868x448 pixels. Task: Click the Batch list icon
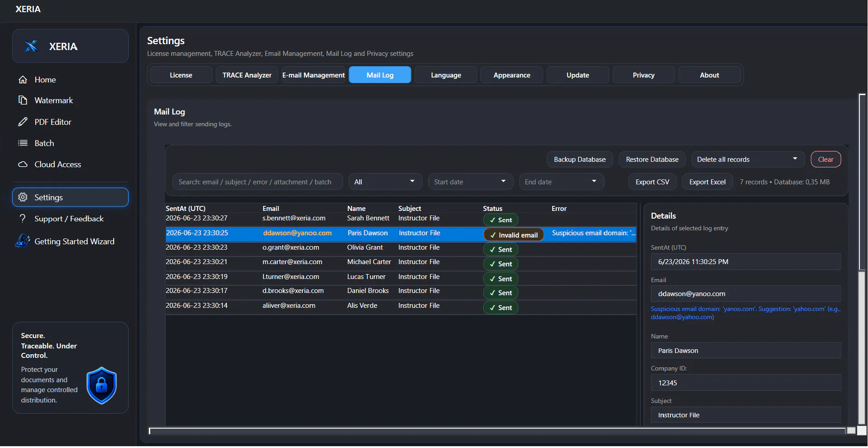[23, 143]
